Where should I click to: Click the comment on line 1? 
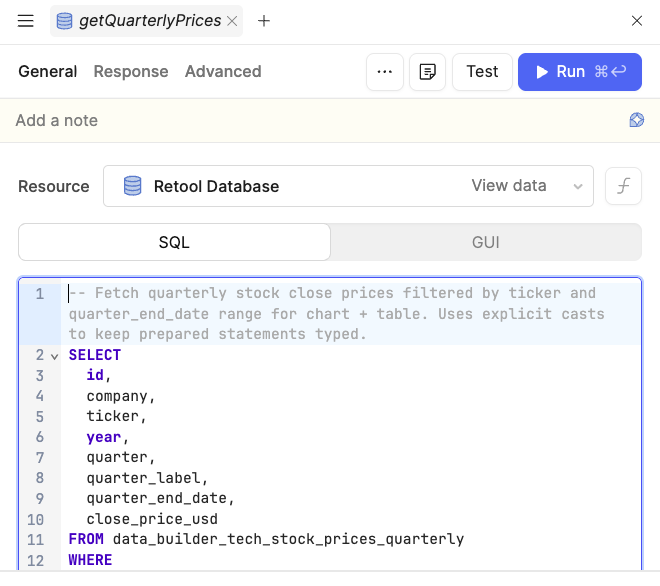coord(337,314)
